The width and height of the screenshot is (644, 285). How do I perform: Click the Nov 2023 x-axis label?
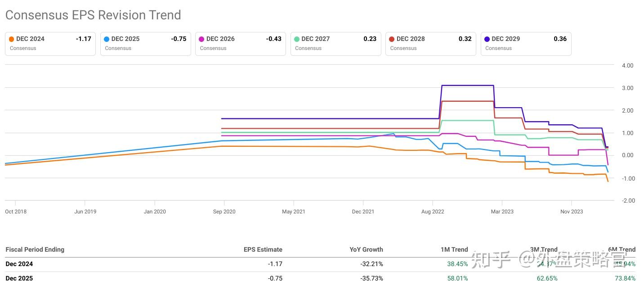571,212
